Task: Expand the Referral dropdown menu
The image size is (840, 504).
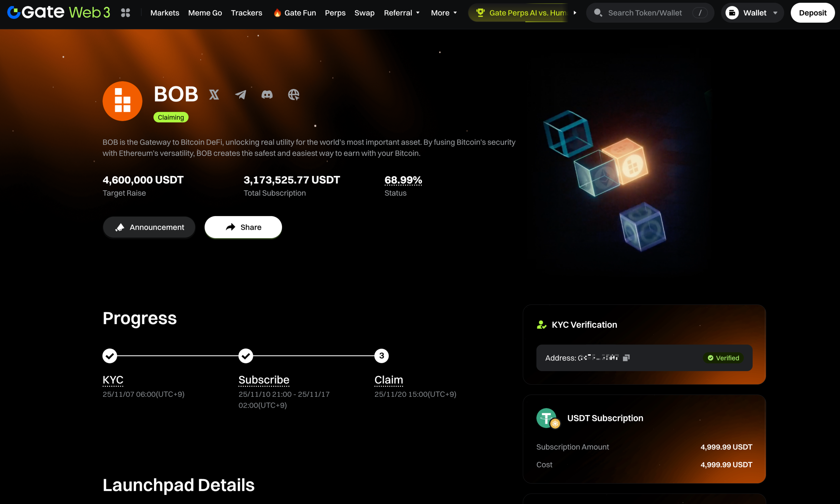Action: (x=402, y=13)
